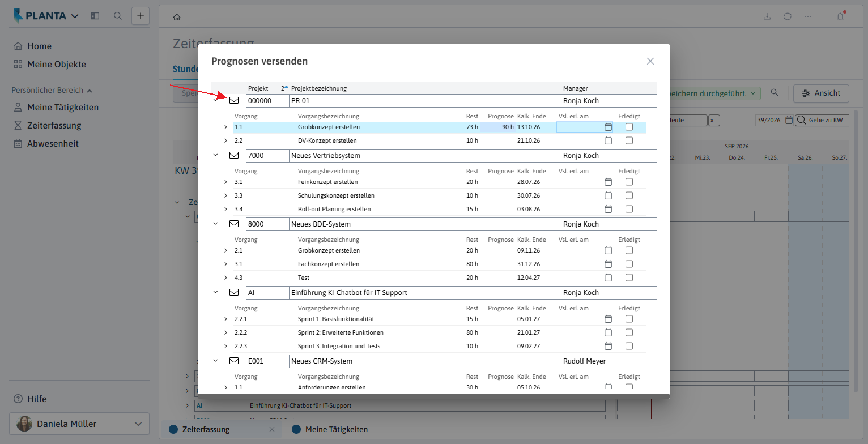The height and width of the screenshot is (444, 868).
Task: Collapse project 8000 Neues BDE-System
Action: tap(215, 224)
